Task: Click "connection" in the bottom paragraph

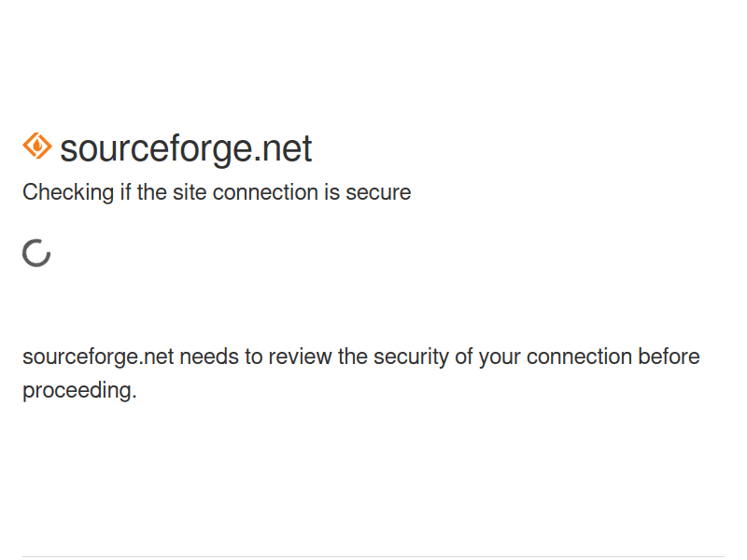Action: tap(579, 357)
